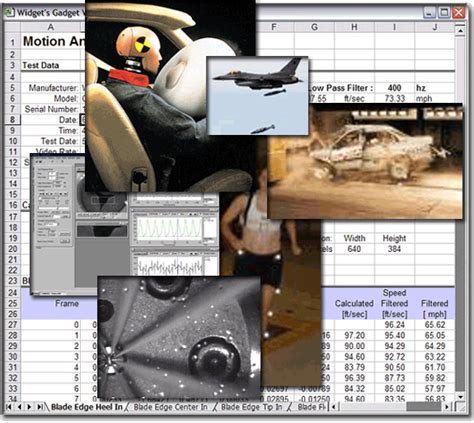Click the horizontal scrollbar thumb
The height and width of the screenshot is (423, 474).
[x=424, y=407]
